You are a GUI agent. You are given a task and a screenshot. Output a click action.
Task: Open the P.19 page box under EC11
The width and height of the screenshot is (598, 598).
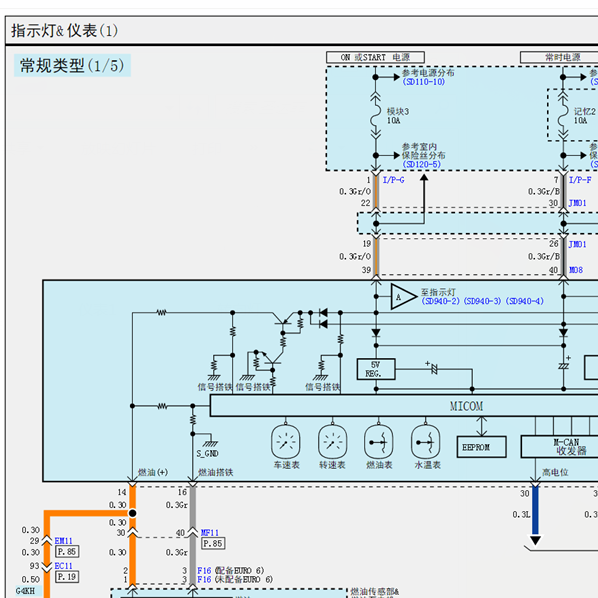coord(68,577)
